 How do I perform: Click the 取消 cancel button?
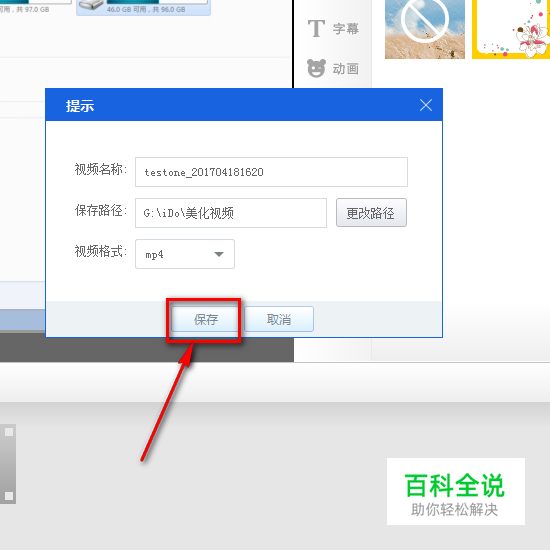pos(279,319)
